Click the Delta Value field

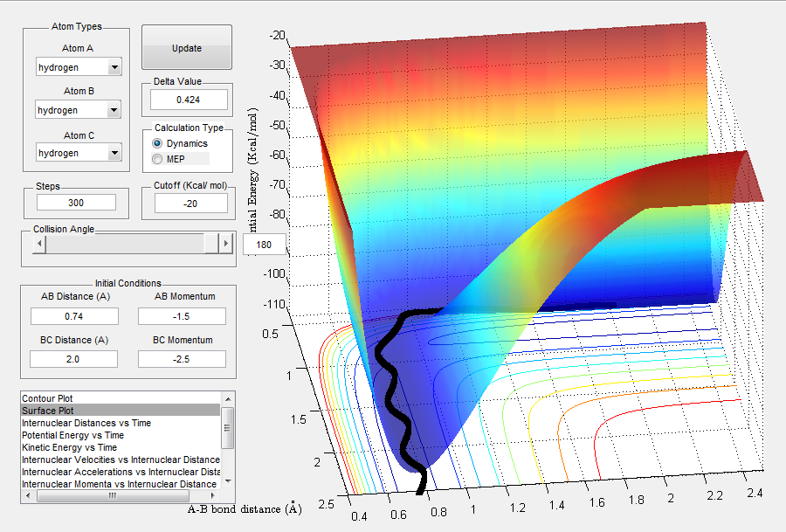[x=189, y=100]
